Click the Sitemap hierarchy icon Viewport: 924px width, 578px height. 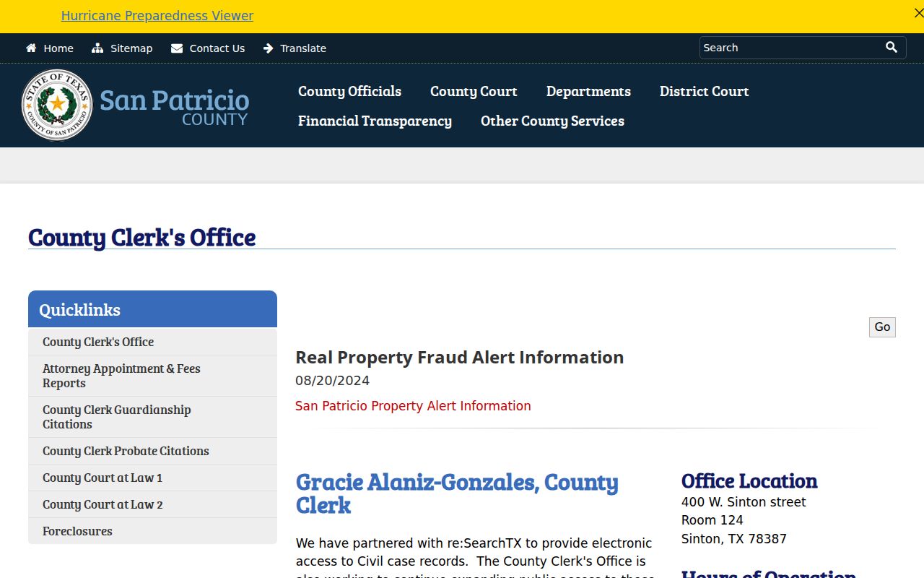(97, 48)
